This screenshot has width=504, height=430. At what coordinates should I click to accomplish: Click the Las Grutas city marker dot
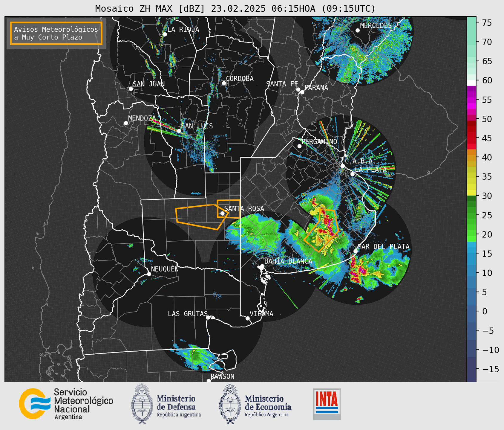tap(208, 318)
